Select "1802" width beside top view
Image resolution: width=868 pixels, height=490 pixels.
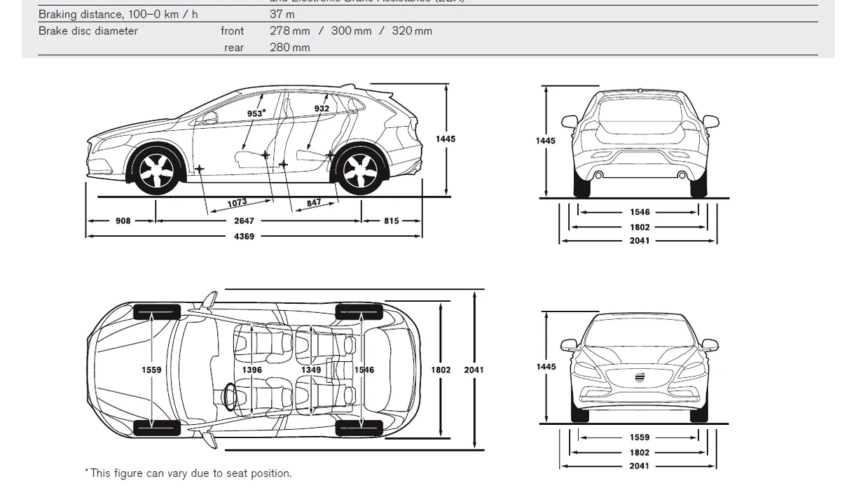pyautogui.click(x=441, y=370)
